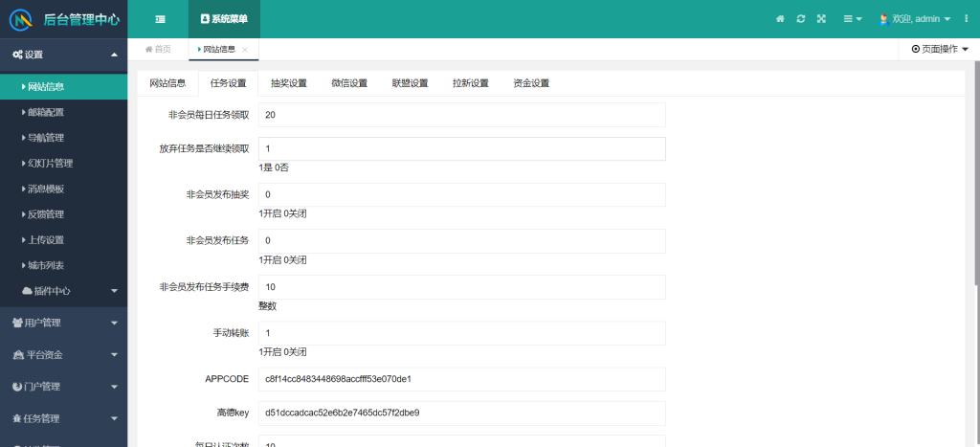Viewport: 980px width, 447px height.
Task: Focus the 非会员发布任务手续费 input
Action: coord(462,287)
